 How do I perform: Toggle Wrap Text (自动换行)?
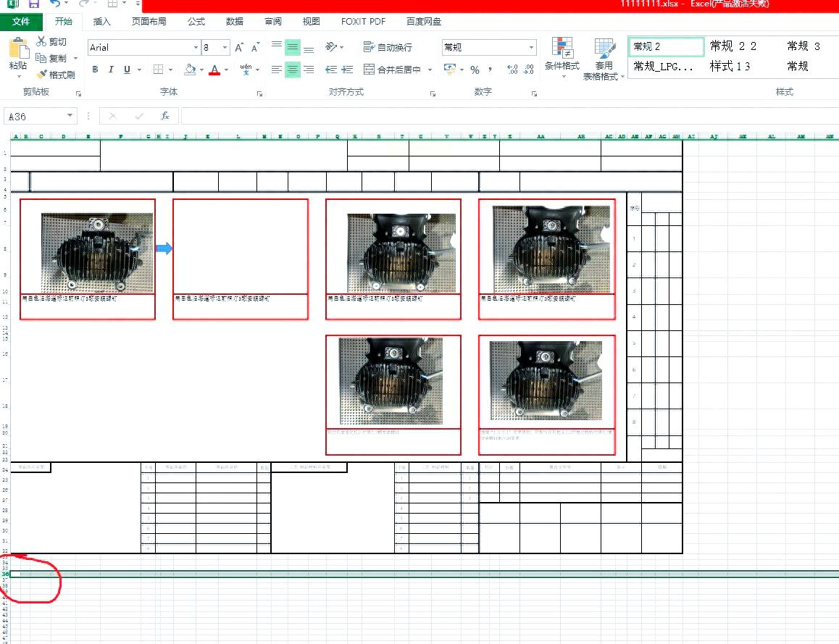pyautogui.click(x=388, y=47)
